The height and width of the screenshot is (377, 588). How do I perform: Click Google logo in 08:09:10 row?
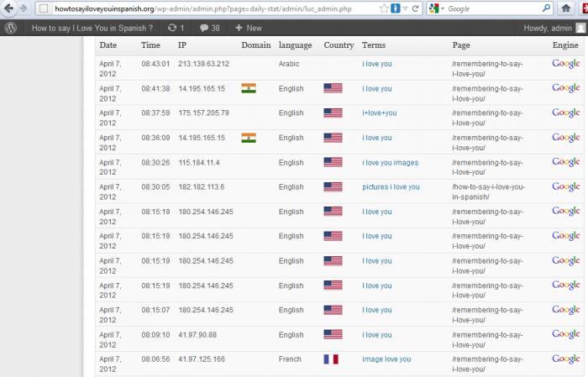pyautogui.click(x=566, y=334)
